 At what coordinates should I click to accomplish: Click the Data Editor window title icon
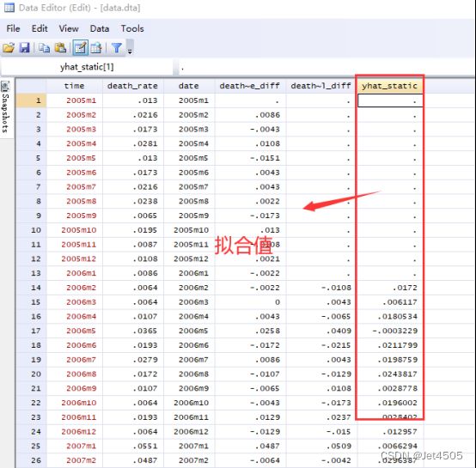[x=9, y=7]
